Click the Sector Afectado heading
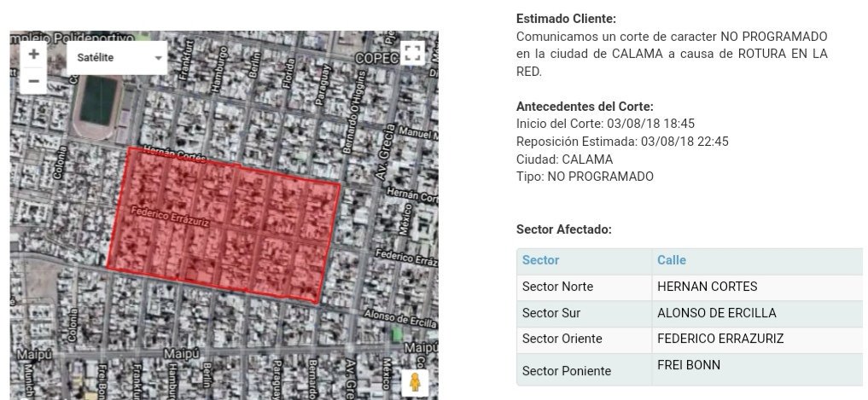 [x=563, y=229]
